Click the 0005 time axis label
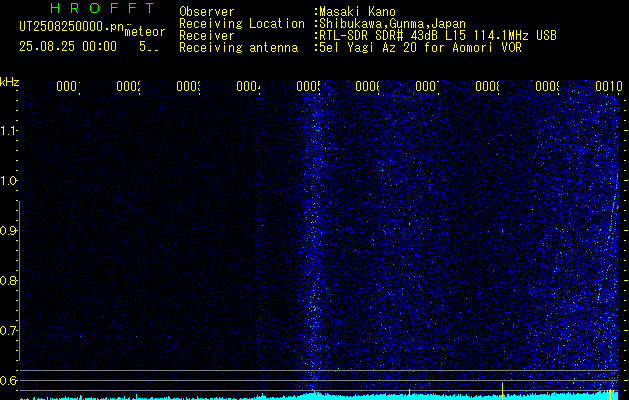The image size is (629, 400). (x=309, y=86)
